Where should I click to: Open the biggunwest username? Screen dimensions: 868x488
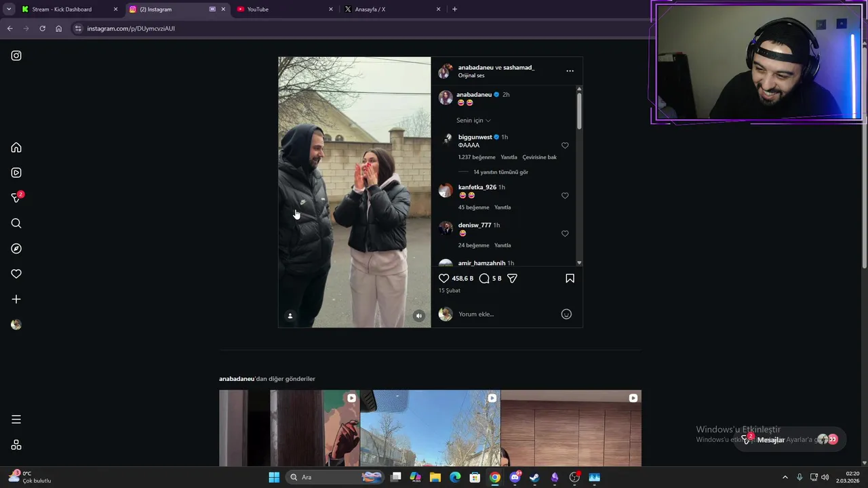pos(475,137)
